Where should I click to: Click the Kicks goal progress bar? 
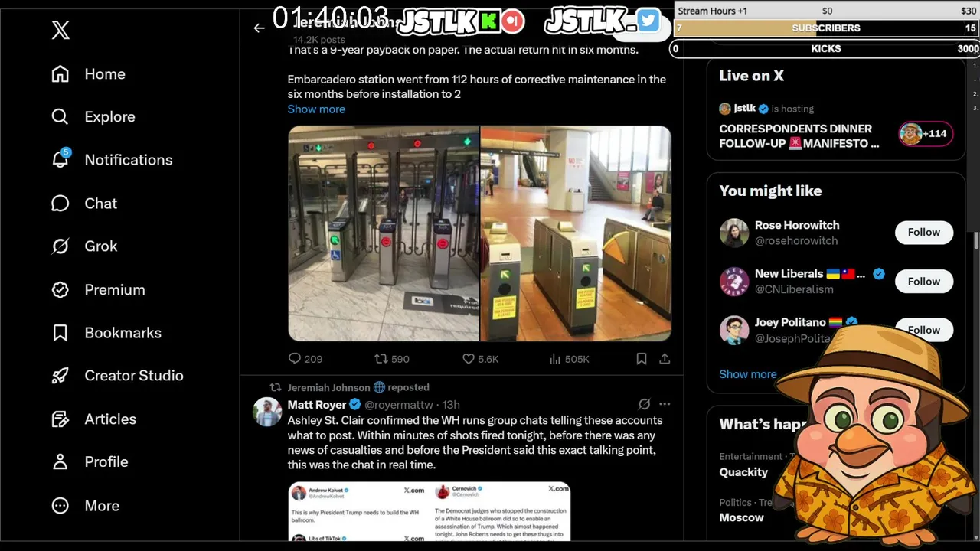(x=825, y=48)
